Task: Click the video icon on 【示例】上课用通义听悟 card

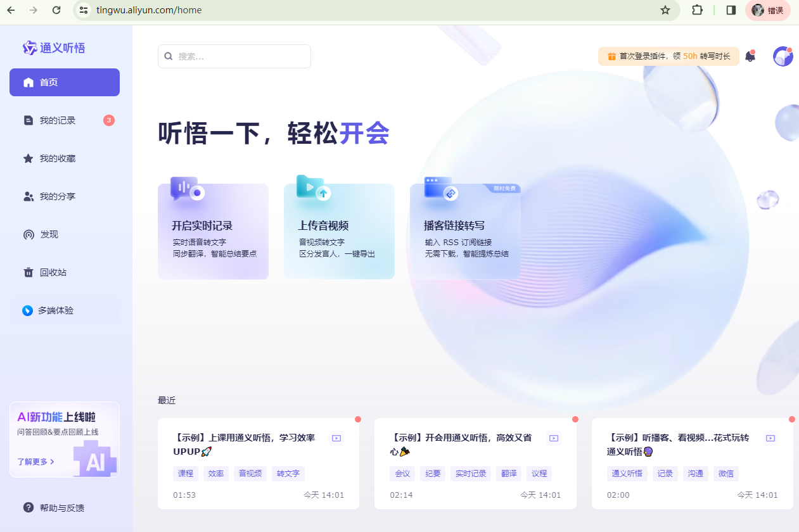Action: pyautogui.click(x=336, y=438)
